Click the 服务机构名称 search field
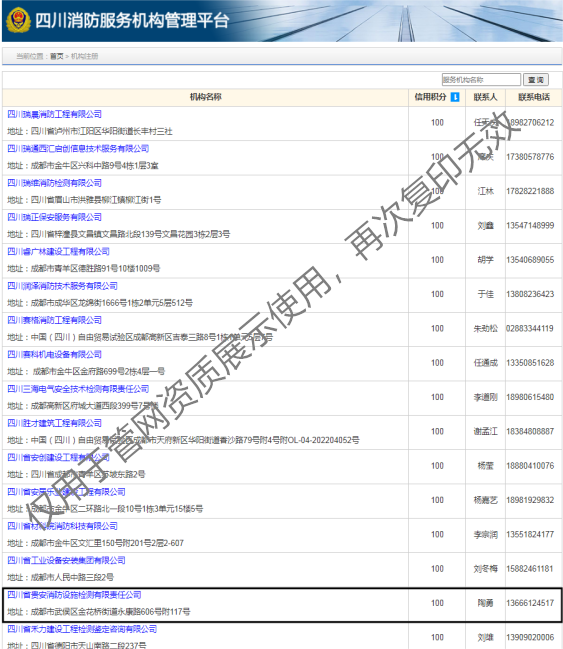The width and height of the screenshot is (563, 649). [x=481, y=79]
